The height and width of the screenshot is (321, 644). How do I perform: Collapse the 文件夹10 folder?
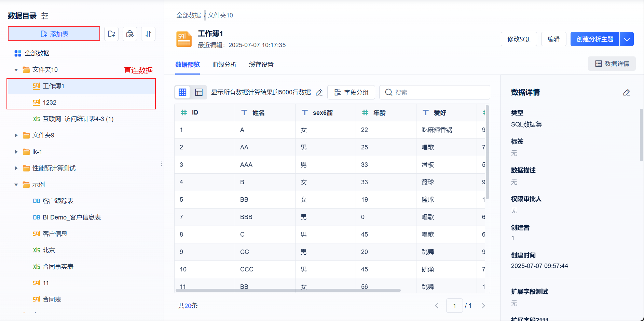point(16,70)
